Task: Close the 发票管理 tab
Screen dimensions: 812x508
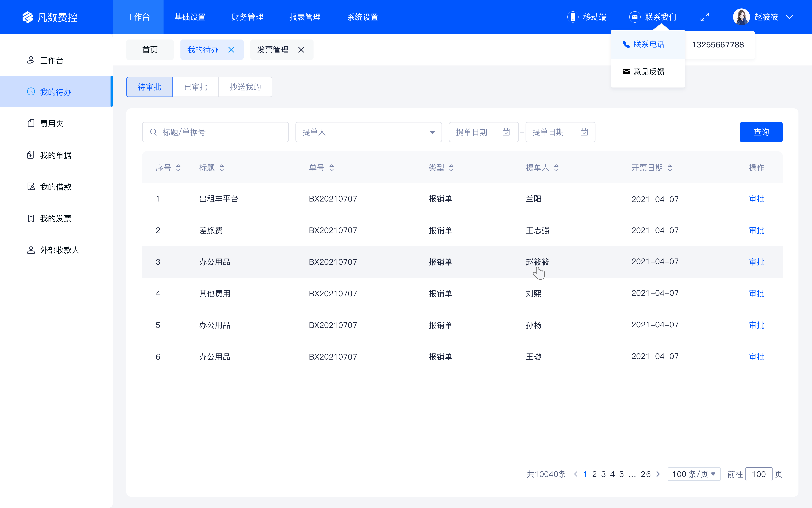Action: coord(301,50)
